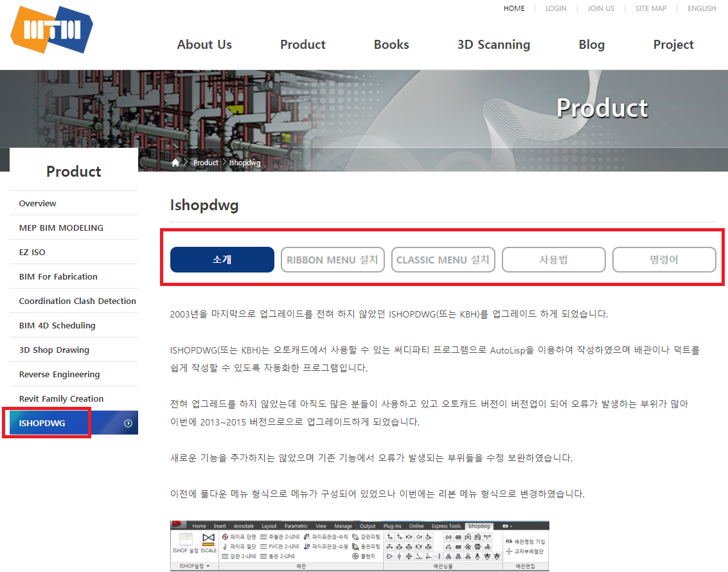
Task: Switch language to ENGLISH
Action: point(702,8)
